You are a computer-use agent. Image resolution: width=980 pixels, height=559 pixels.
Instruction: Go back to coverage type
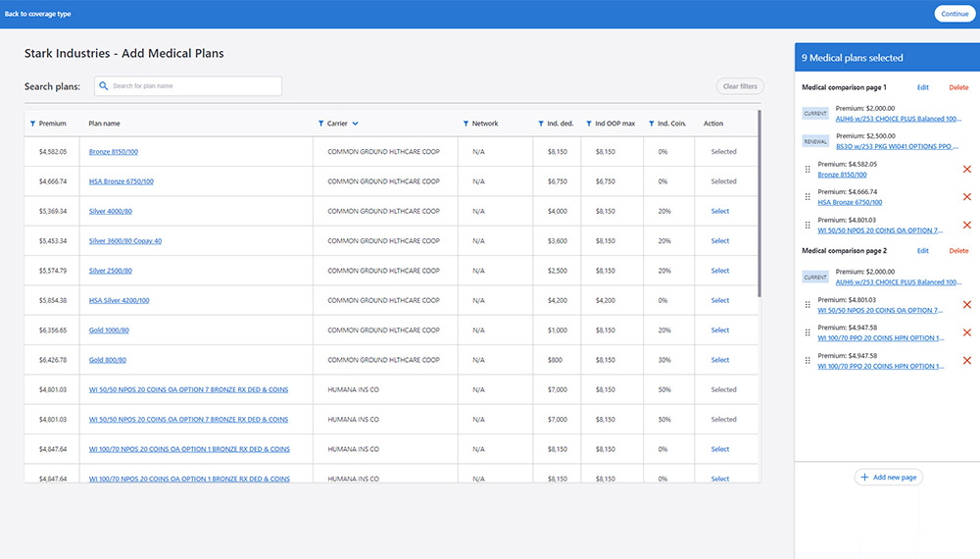coord(37,14)
